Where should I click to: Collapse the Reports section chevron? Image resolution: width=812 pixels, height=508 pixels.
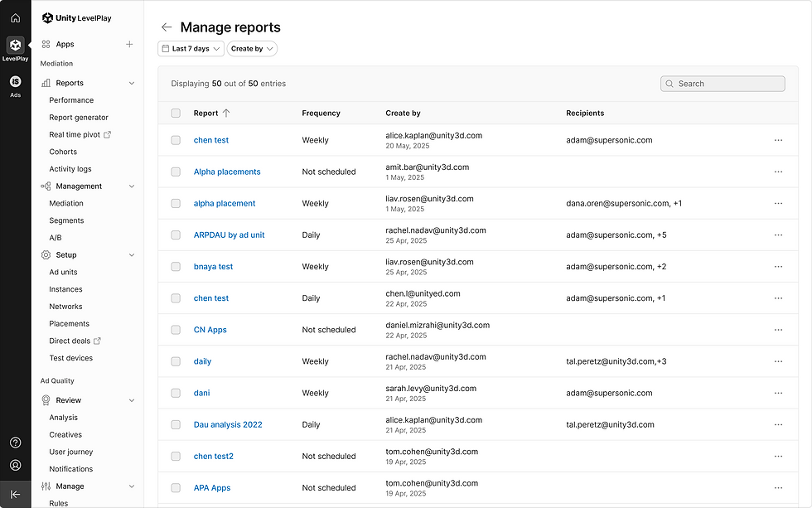132,83
